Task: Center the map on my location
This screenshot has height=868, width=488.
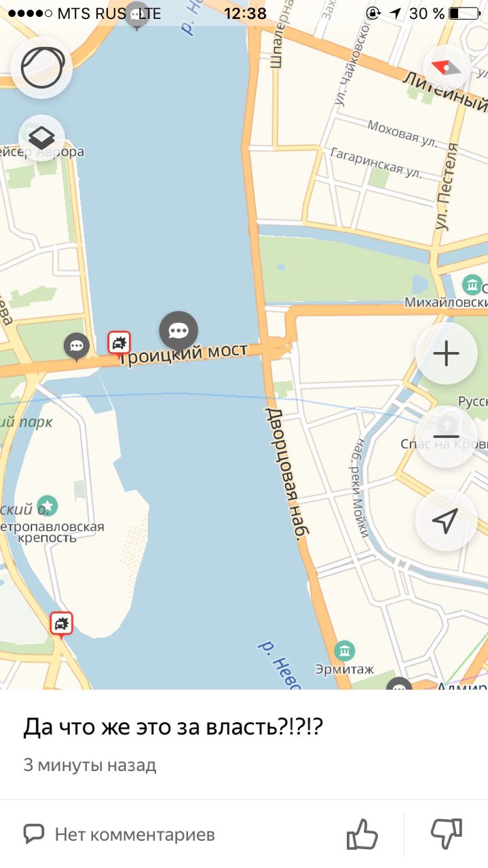Action: pos(446,520)
